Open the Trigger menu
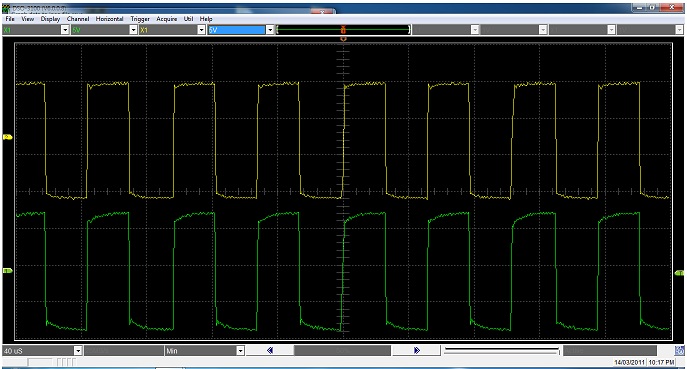This screenshot has width=687, height=369. pos(140,19)
